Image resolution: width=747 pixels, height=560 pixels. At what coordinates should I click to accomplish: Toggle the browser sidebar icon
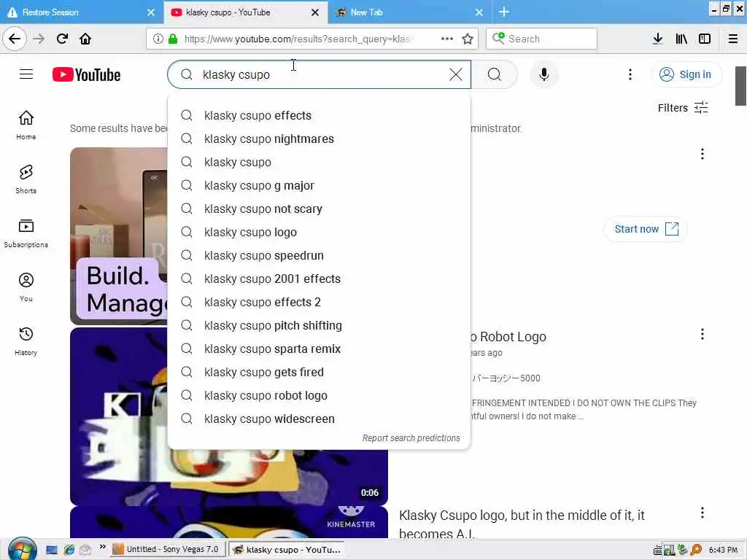(x=705, y=39)
